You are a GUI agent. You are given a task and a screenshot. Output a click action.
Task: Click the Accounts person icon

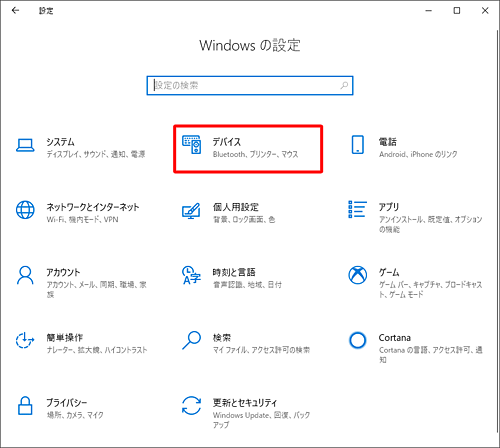click(25, 275)
